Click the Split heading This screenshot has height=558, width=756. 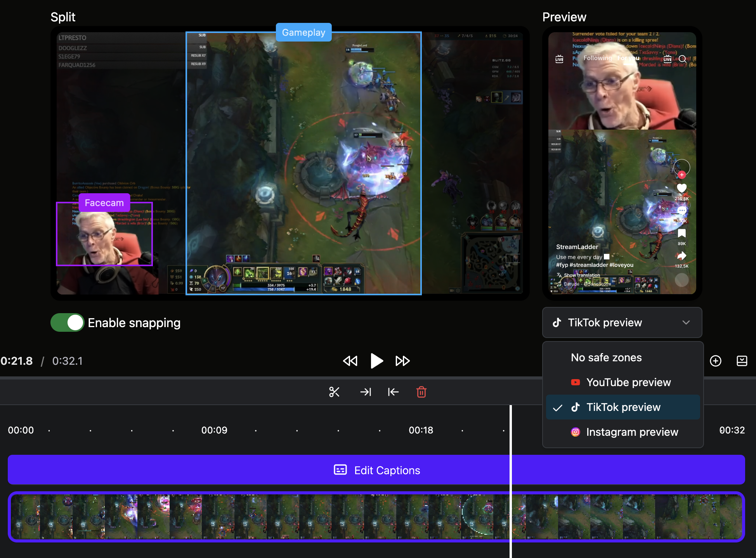click(63, 17)
